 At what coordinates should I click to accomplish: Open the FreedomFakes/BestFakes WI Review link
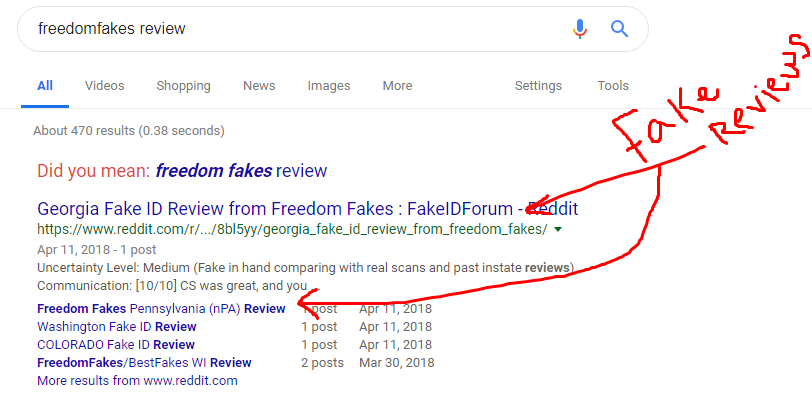[x=144, y=362]
